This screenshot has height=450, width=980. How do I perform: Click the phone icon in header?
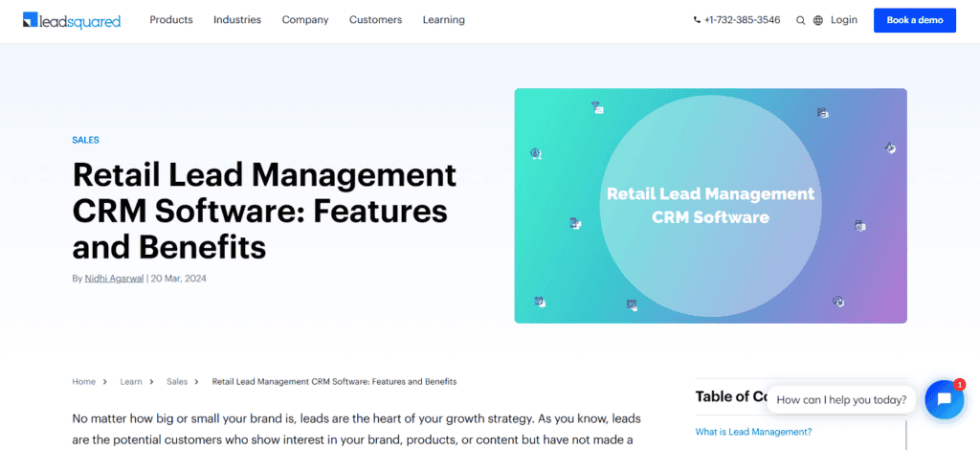tap(697, 20)
